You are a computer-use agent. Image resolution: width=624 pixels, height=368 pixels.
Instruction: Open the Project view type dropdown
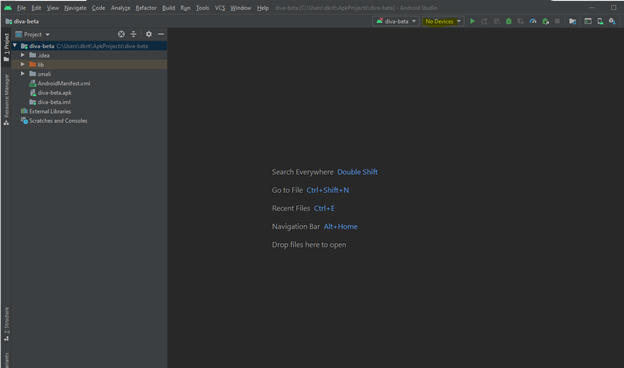coord(33,34)
